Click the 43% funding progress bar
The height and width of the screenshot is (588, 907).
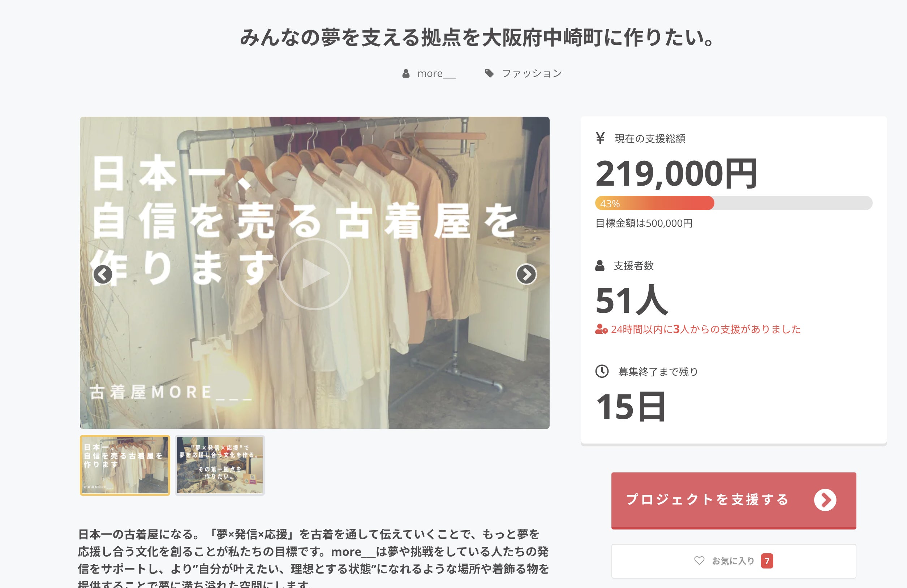pyautogui.click(x=734, y=203)
